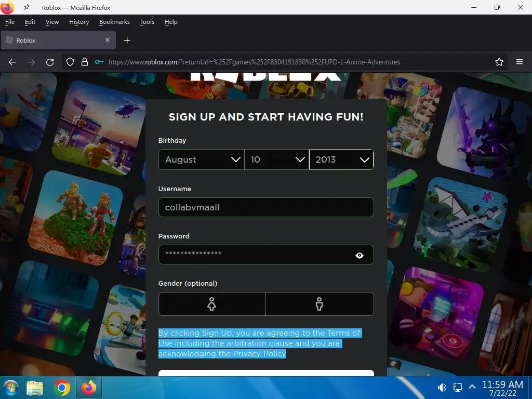Show site security padlock info
The width and height of the screenshot is (532, 399).
coord(85,62)
